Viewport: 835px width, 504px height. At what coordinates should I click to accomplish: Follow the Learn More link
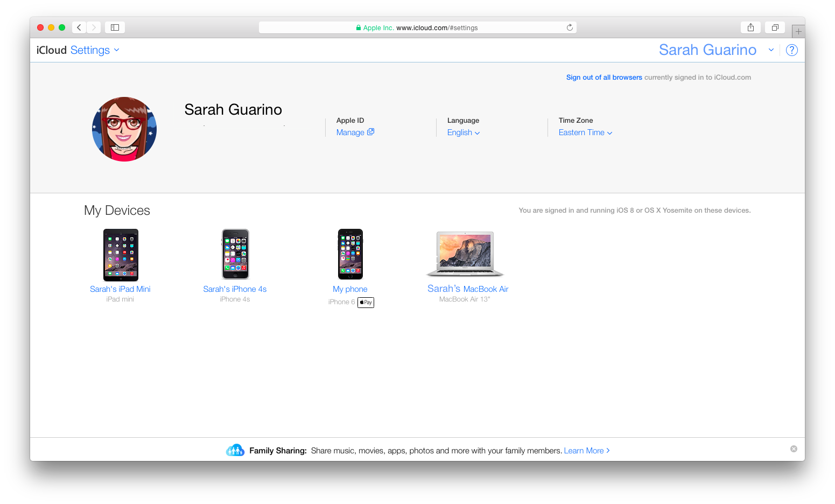click(586, 451)
